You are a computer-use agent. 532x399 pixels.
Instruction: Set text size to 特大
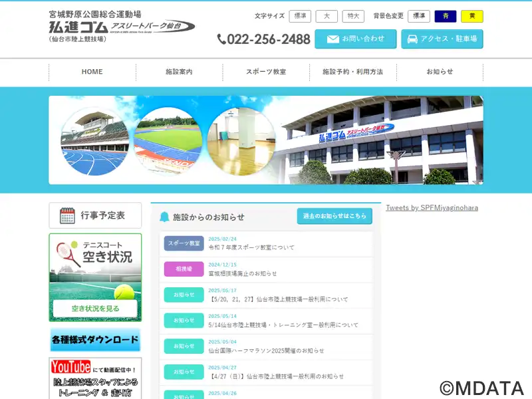353,16
